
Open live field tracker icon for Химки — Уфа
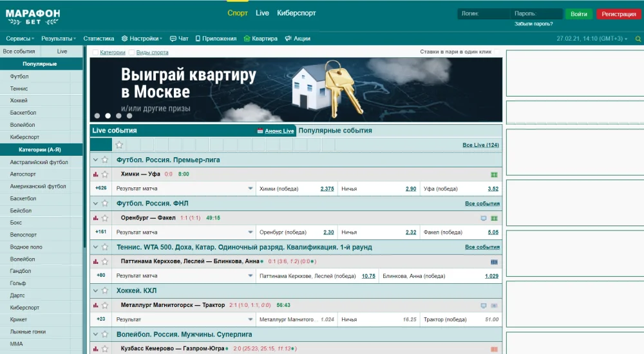click(x=494, y=174)
